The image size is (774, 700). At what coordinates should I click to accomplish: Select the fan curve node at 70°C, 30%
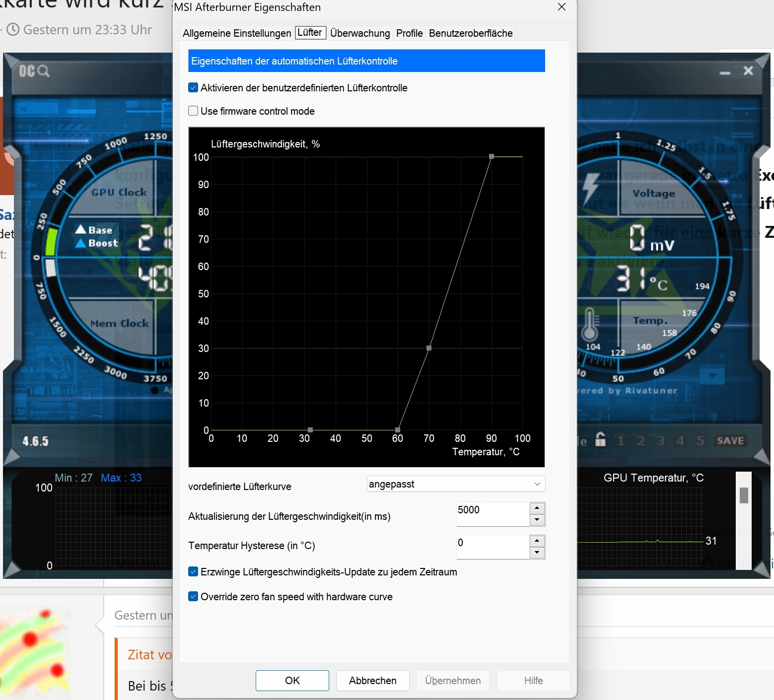(x=429, y=348)
